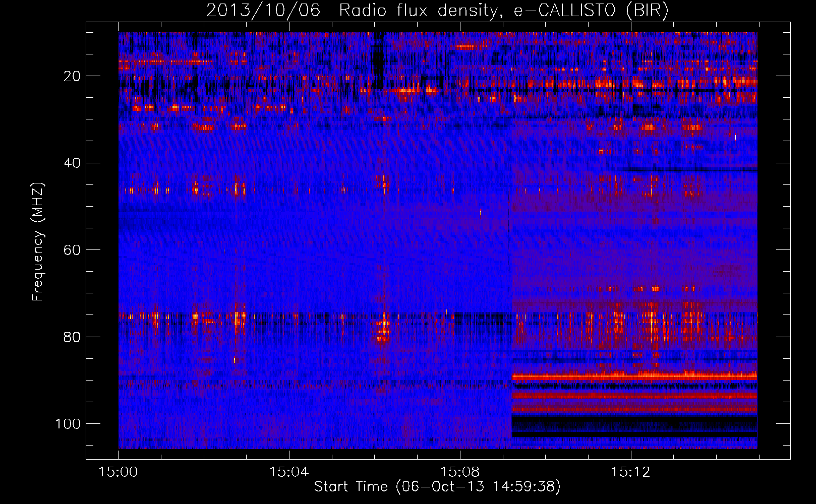Select the '15:08' time tick label
Viewport: 816px width, 504px height.
click(460, 472)
